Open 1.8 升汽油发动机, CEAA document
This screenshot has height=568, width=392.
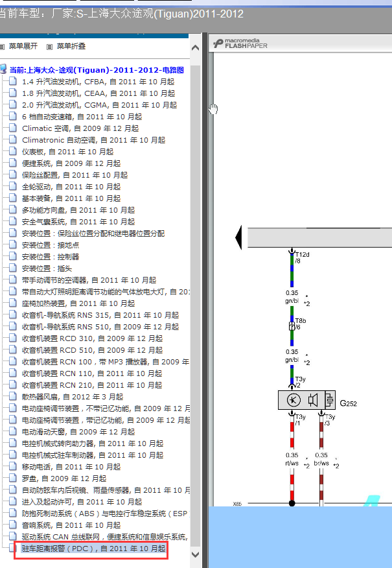(x=98, y=93)
